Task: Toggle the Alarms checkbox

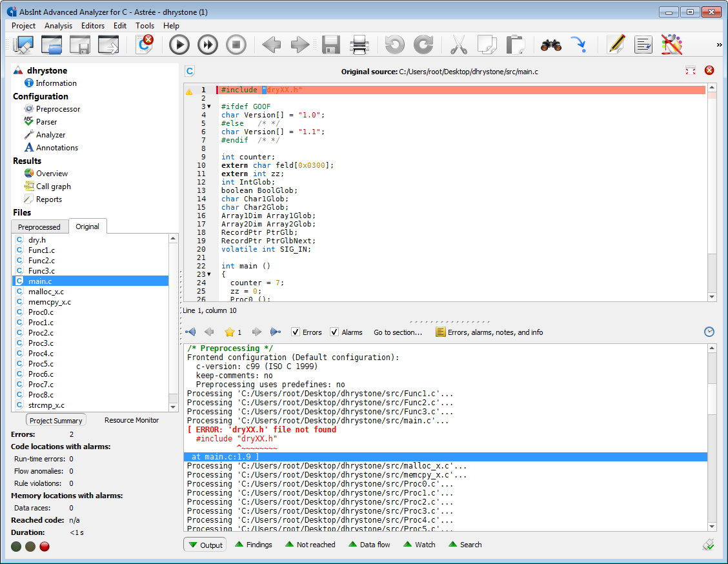Action: (334, 332)
